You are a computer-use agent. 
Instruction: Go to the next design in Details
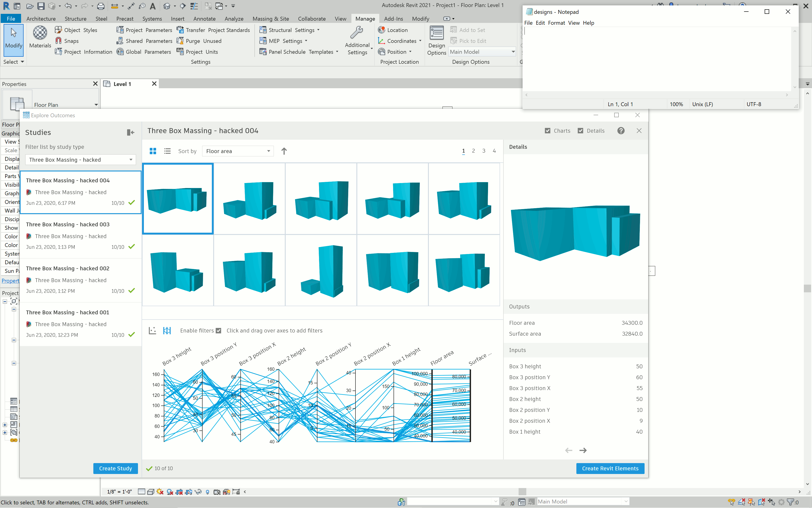(x=583, y=450)
